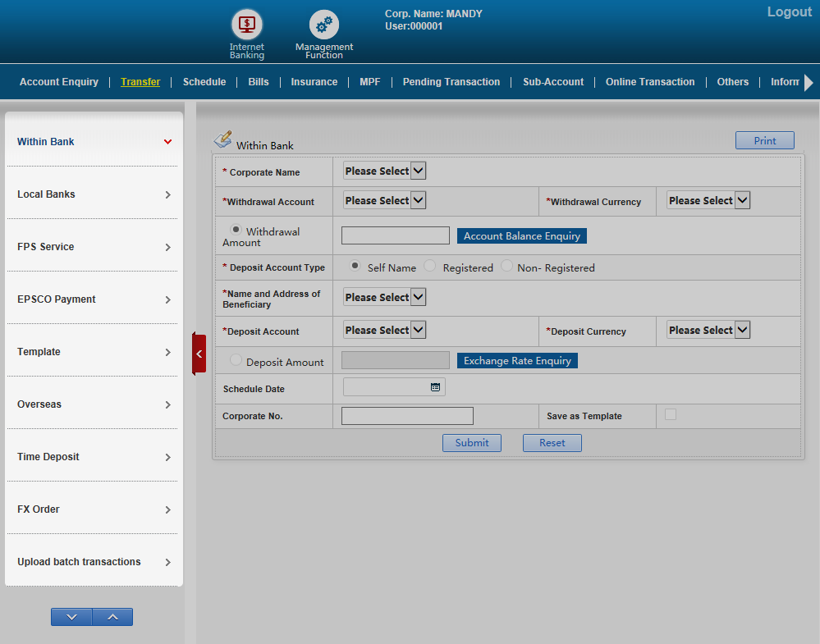
Task: Click the Within Bank pencil notepad icon
Action: [222, 139]
